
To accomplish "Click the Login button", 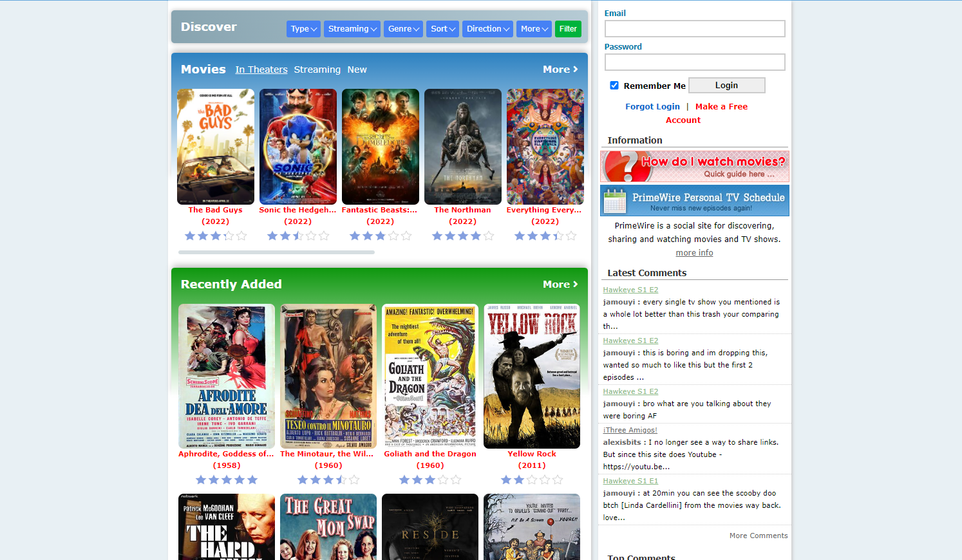I will pos(727,86).
